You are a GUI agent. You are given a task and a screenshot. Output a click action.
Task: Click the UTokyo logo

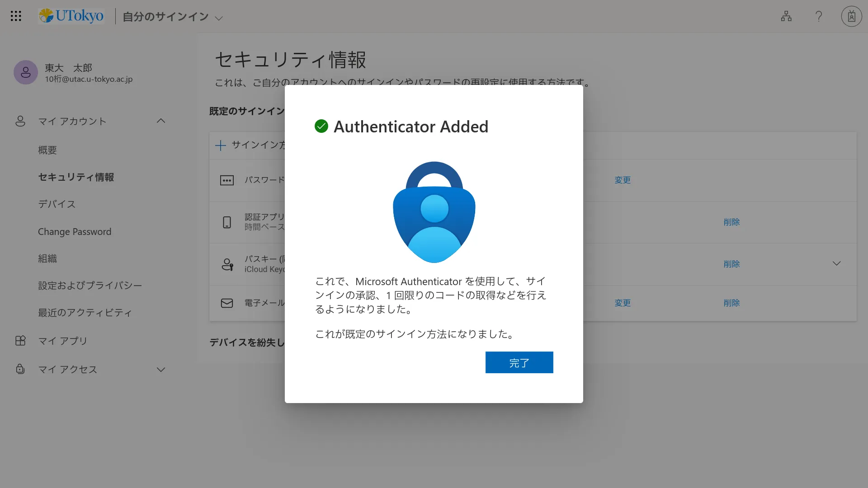tap(71, 16)
